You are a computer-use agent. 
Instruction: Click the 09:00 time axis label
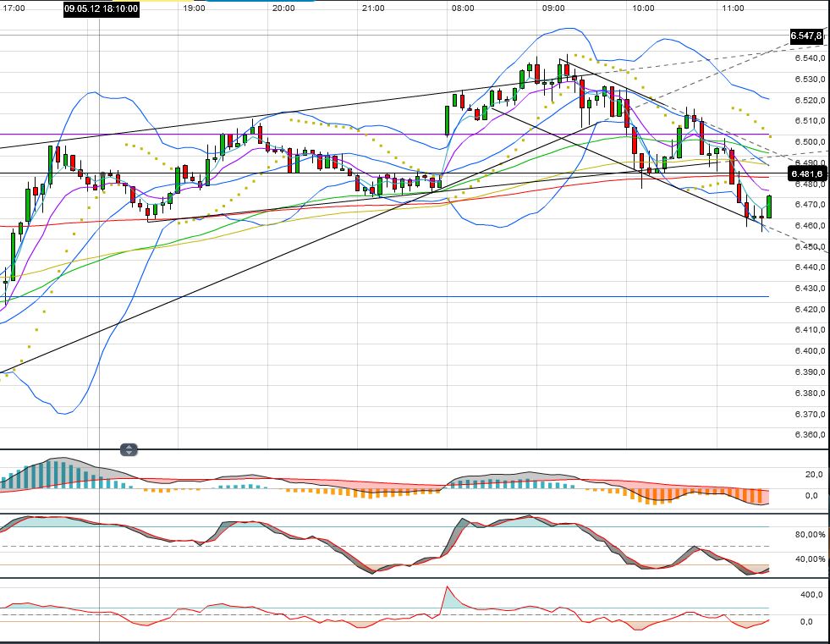tap(552, 8)
